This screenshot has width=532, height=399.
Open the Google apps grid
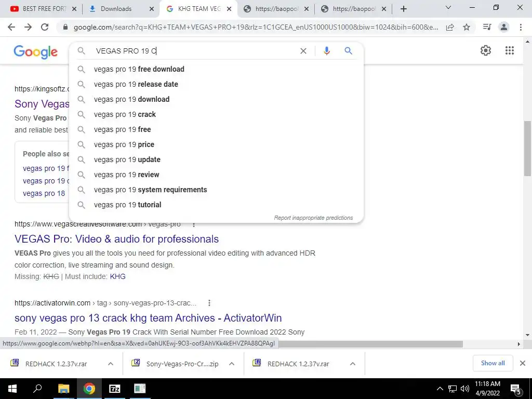click(x=509, y=50)
